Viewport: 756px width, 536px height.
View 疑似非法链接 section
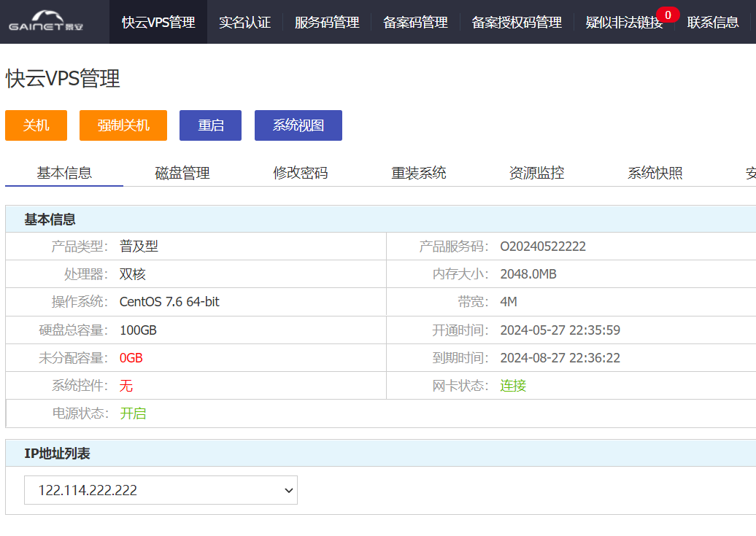(x=624, y=23)
